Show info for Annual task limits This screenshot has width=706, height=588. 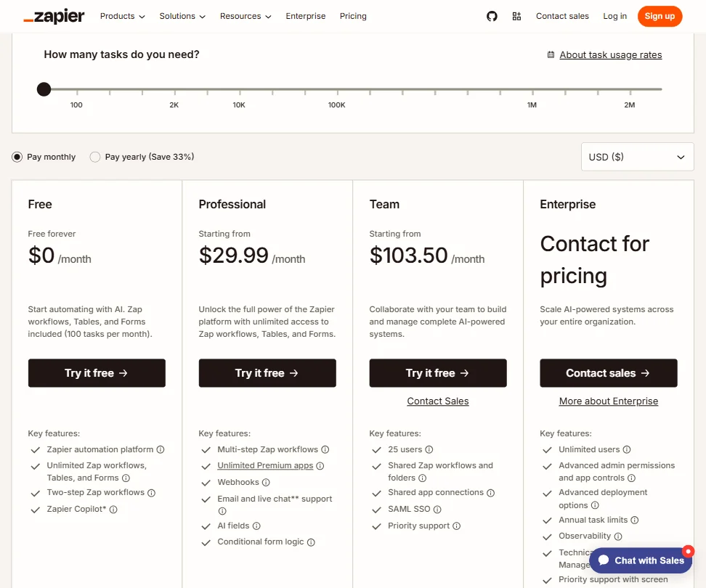coord(634,520)
